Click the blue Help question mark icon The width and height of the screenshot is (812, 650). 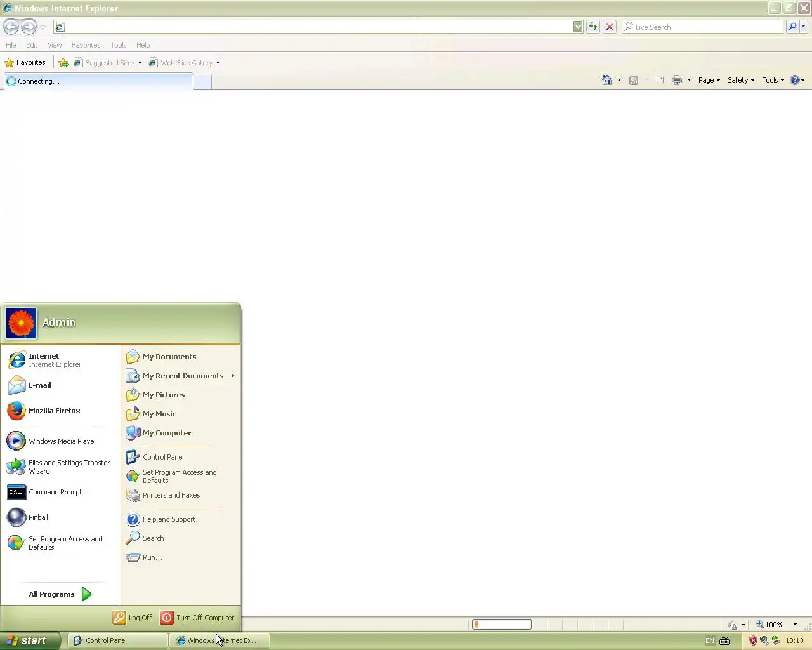click(x=794, y=80)
